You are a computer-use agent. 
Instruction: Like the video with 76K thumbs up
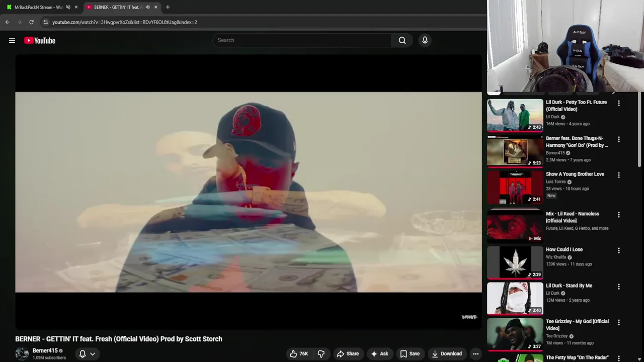click(x=299, y=354)
